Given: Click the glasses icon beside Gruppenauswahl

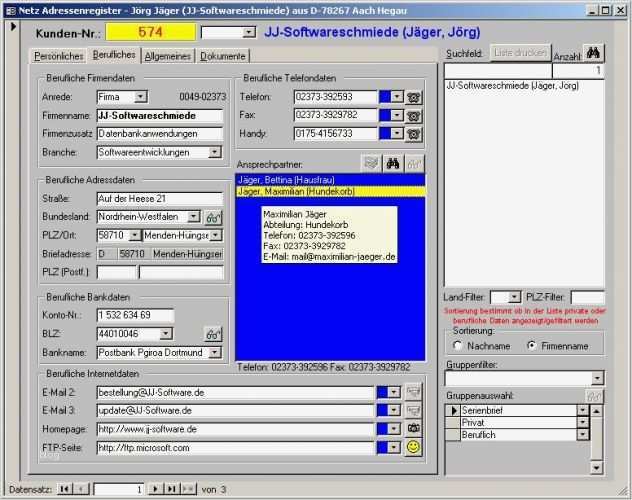Looking at the screenshot, I should point(594,396).
